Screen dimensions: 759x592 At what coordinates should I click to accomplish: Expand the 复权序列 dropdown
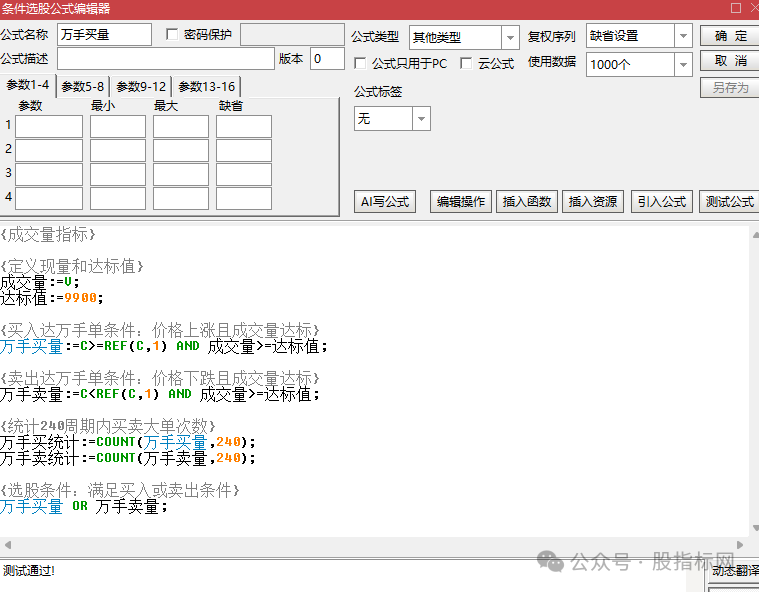point(683,36)
